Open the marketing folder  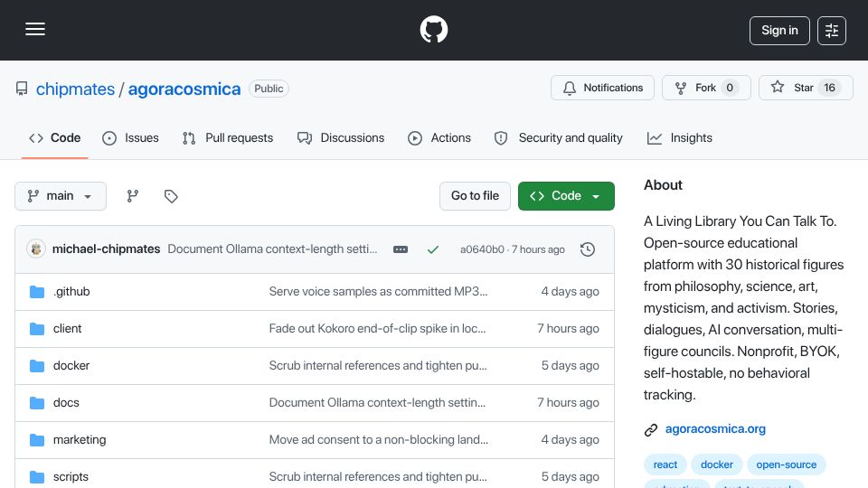[x=80, y=440]
